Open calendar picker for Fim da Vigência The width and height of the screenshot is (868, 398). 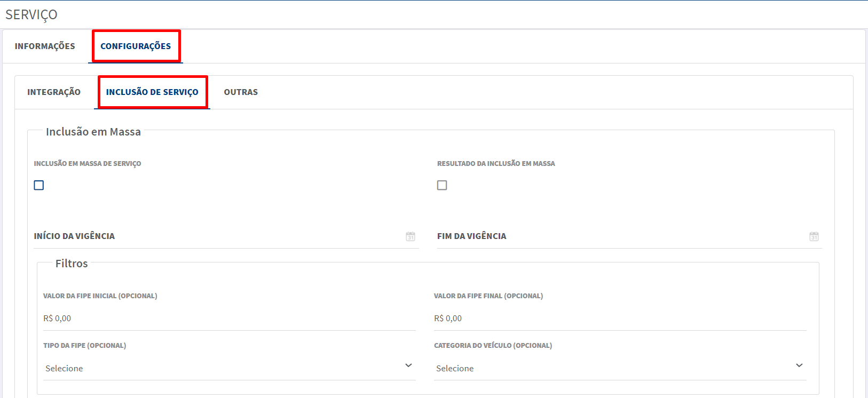814,236
